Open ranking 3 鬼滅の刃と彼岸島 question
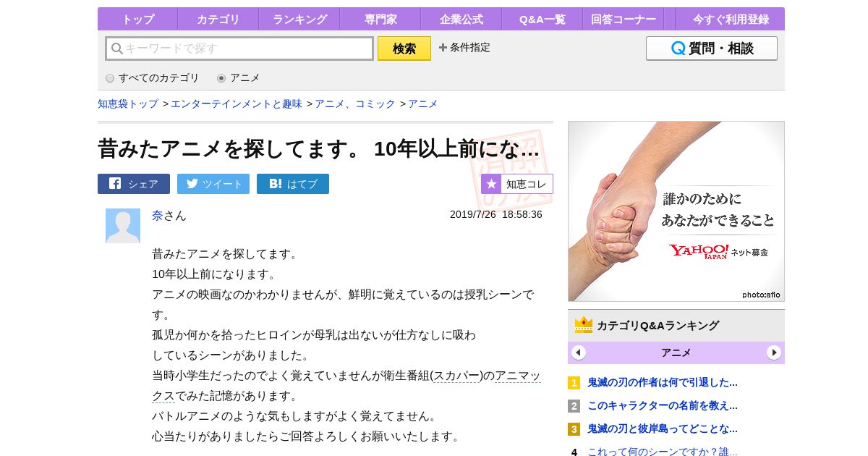 [x=663, y=428]
